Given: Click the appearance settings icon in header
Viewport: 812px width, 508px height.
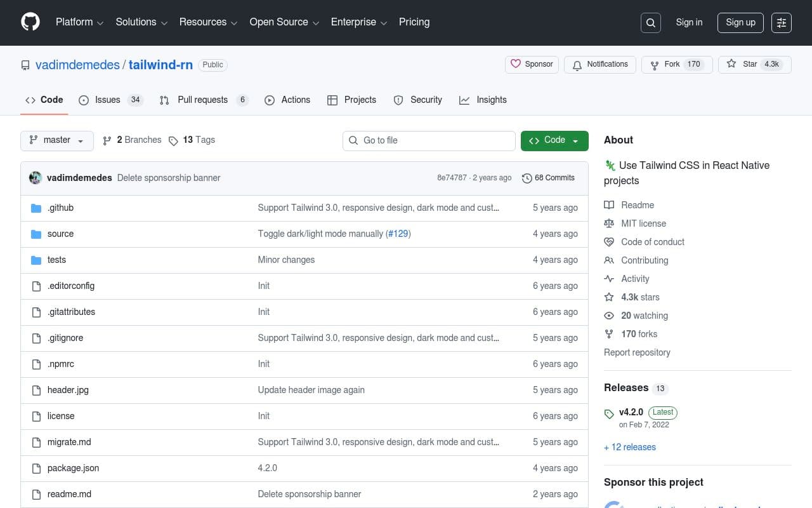Looking at the screenshot, I should click(782, 23).
